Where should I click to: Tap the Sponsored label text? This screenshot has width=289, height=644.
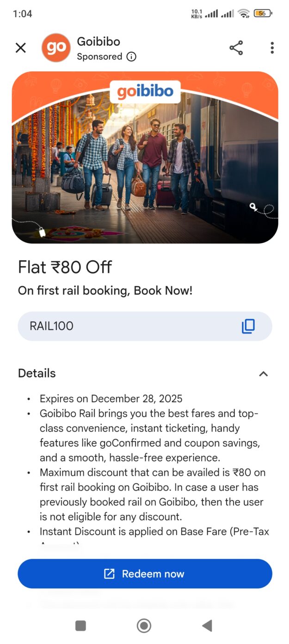pos(99,57)
